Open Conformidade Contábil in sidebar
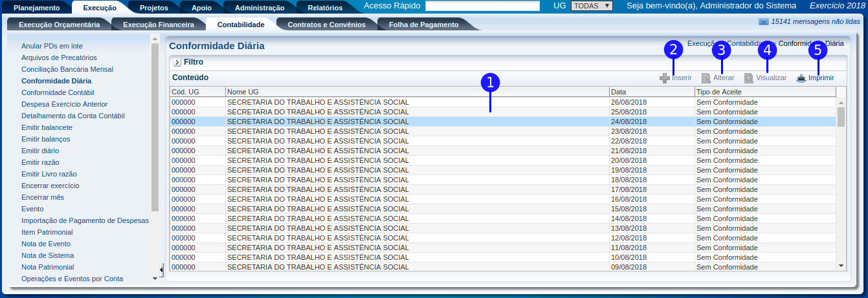Viewport: 868px width, 298px height. (x=58, y=92)
